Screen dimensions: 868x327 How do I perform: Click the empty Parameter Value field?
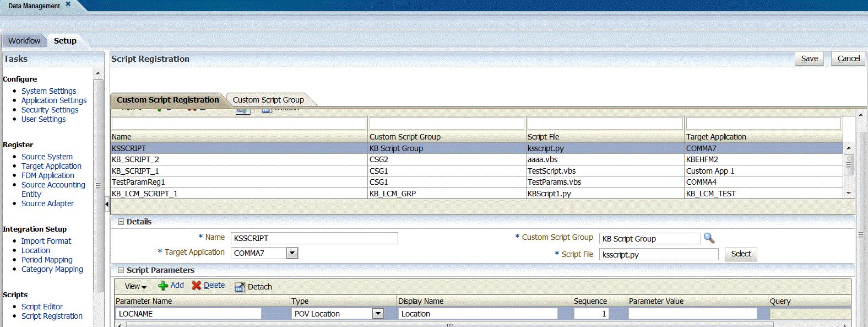click(693, 314)
